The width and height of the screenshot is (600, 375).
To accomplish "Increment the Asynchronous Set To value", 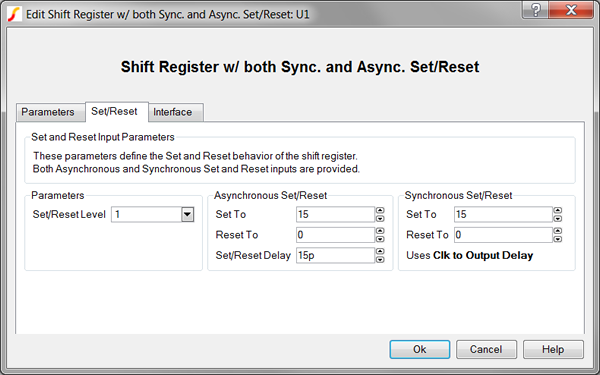I will coord(380,210).
